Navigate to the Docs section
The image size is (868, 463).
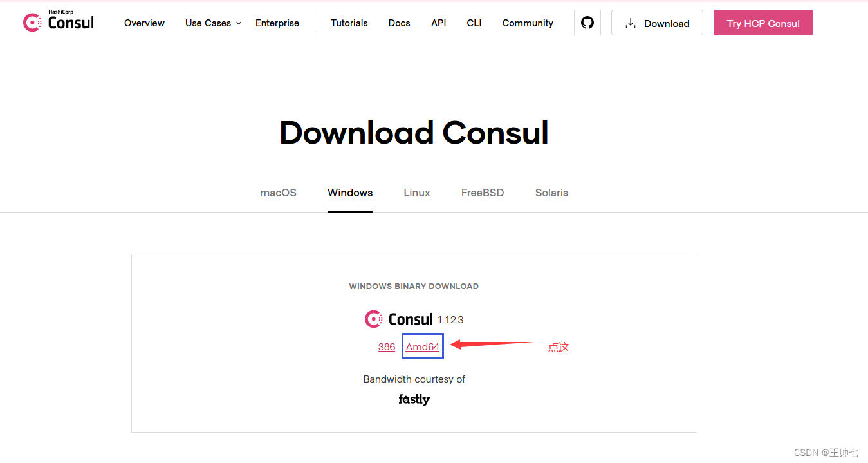point(399,23)
